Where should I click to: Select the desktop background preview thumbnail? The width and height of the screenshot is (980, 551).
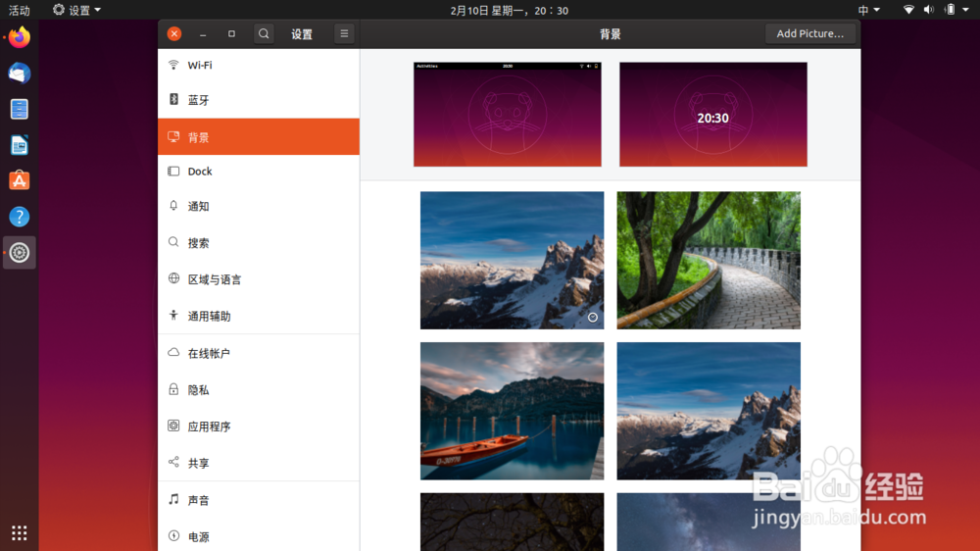508,115
